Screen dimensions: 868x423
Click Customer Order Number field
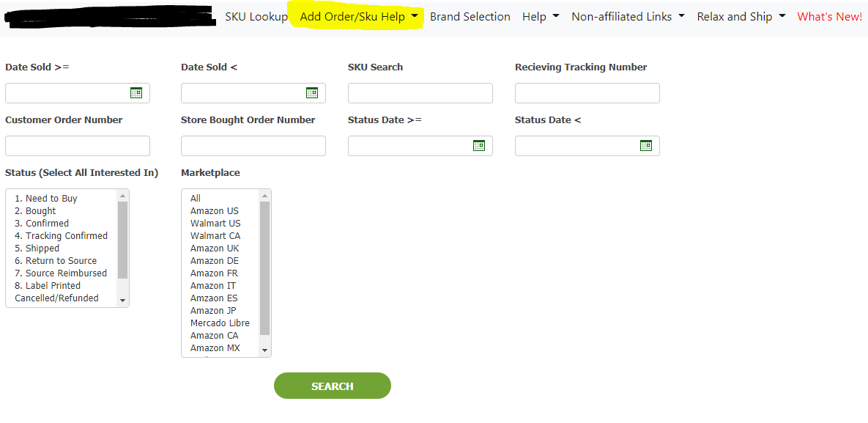(x=78, y=146)
